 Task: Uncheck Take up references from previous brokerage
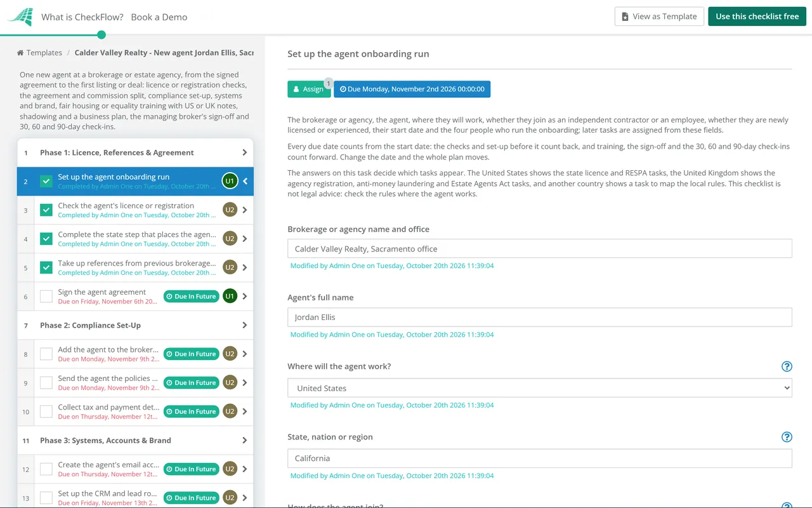(46, 267)
